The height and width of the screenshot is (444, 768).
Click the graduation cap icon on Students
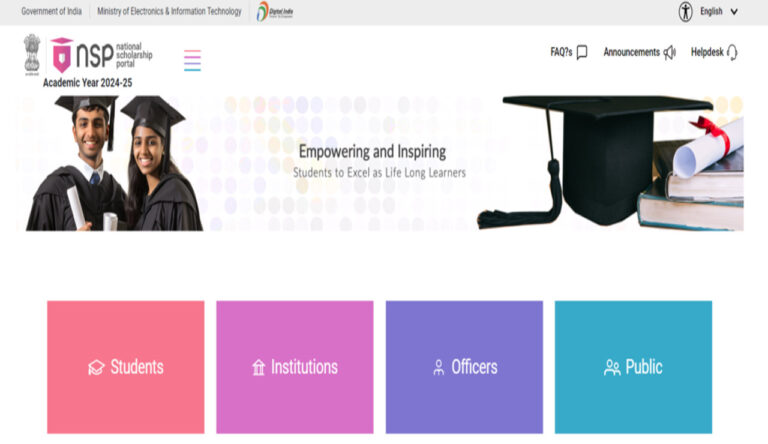96,368
